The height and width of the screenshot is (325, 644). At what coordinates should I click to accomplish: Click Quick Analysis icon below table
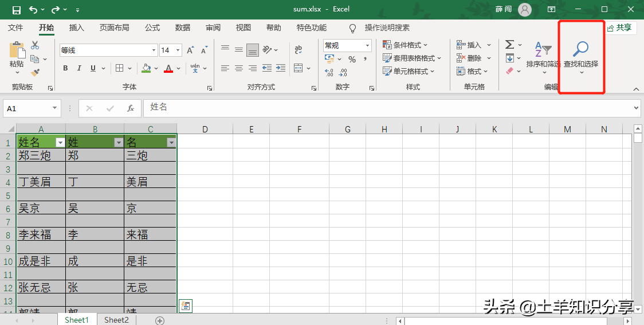pyautogui.click(x=186, y=306)
